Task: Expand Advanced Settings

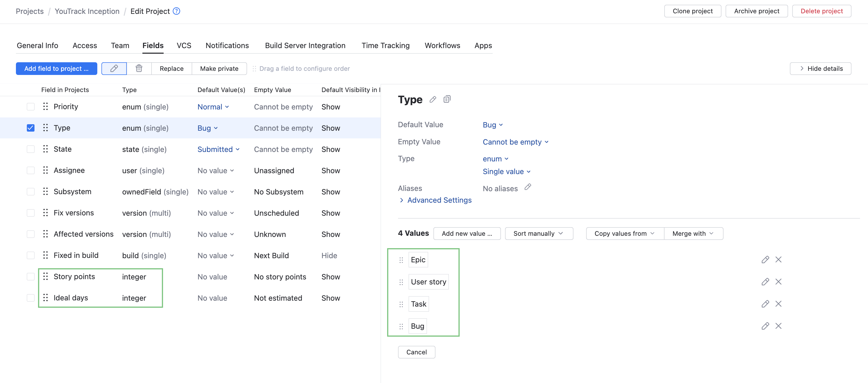Action: pos(439,200)
